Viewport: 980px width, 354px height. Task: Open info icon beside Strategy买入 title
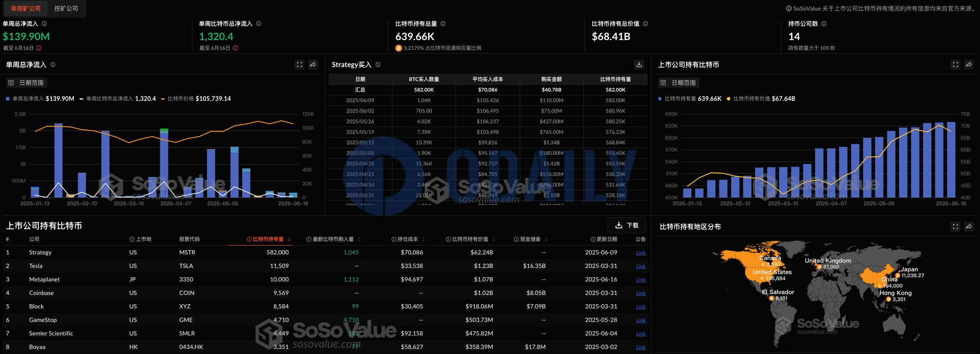[378, 65]
